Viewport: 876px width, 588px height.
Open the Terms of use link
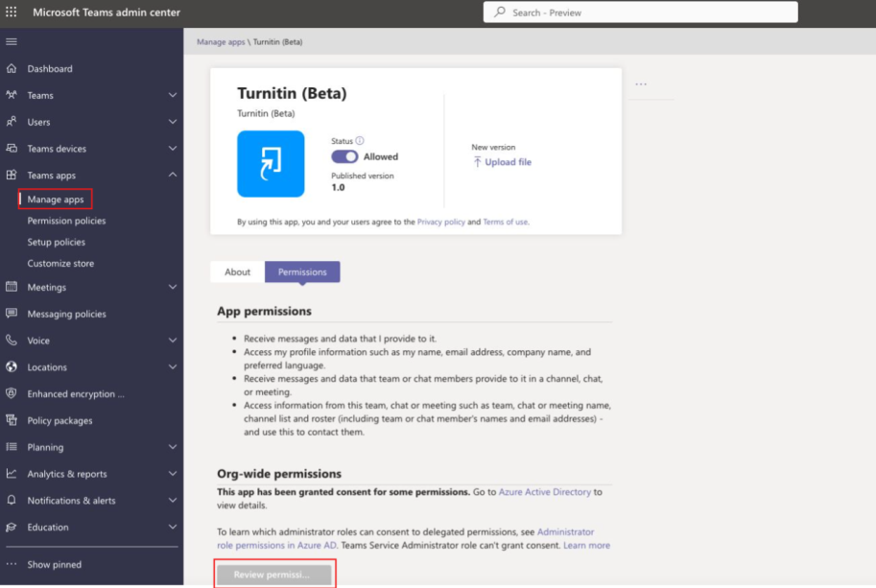tap(505, 222)
